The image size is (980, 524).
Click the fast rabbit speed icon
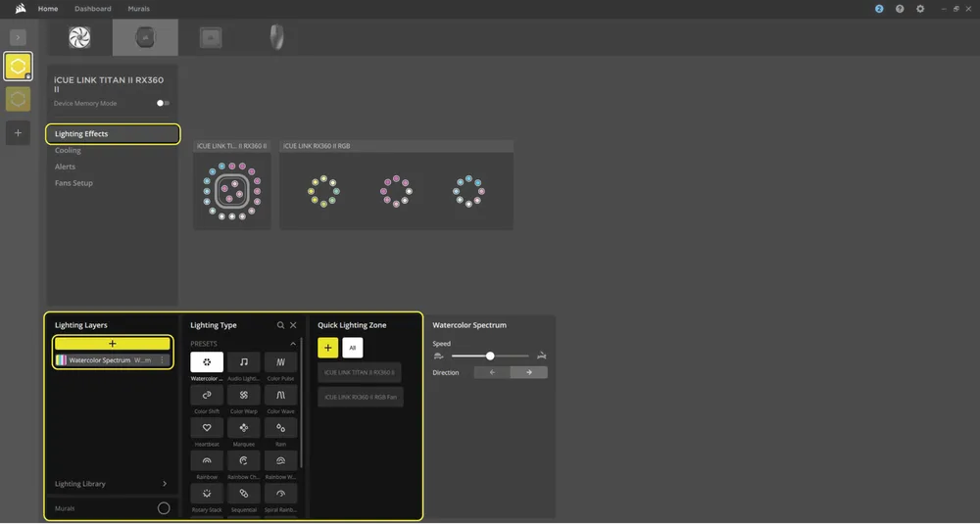point(542,356)
